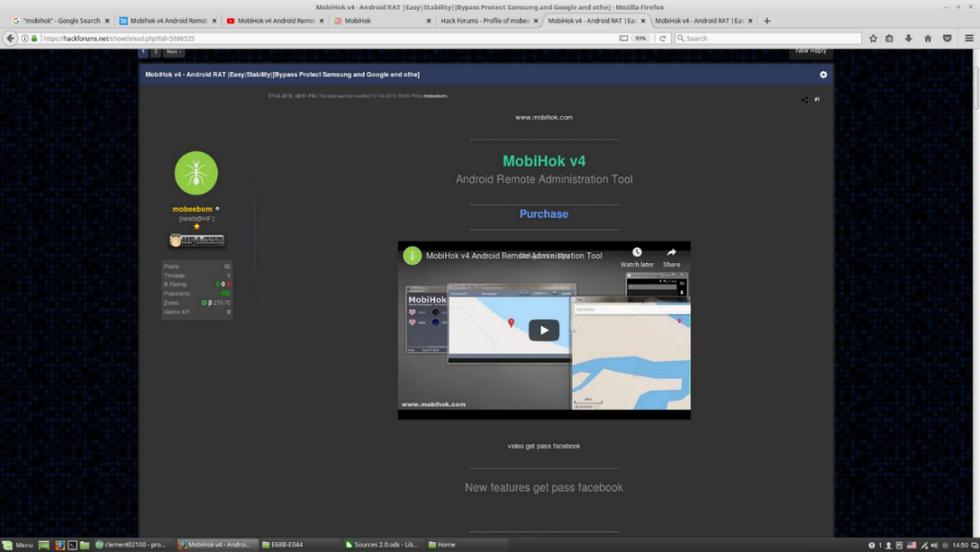This screenshot has height=552, width=980.
Task: Open the Firefox downloads arrow icon
Action: click(x=909, y=38)
